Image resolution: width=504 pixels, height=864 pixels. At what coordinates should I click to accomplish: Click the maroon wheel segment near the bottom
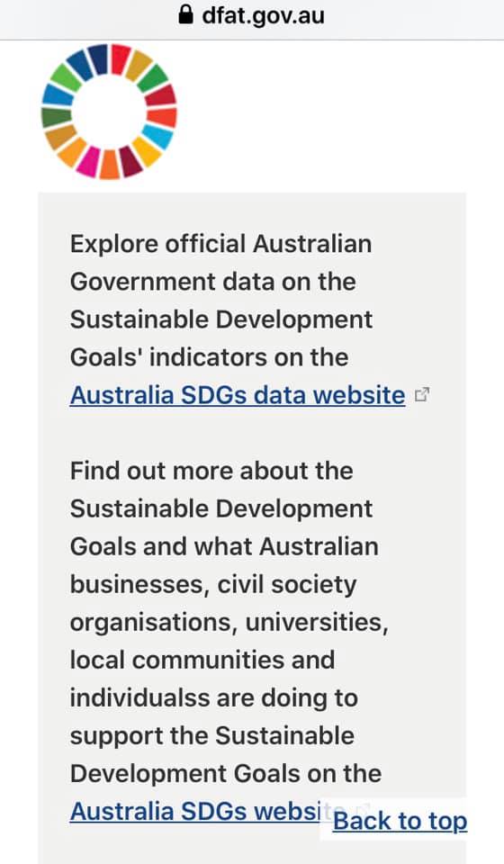(130, 161)
